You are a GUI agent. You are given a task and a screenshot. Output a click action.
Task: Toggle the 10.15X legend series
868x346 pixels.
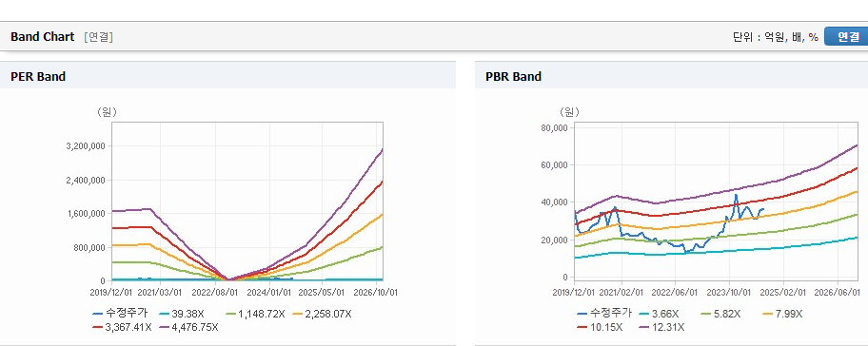click(x=600, y=327)
